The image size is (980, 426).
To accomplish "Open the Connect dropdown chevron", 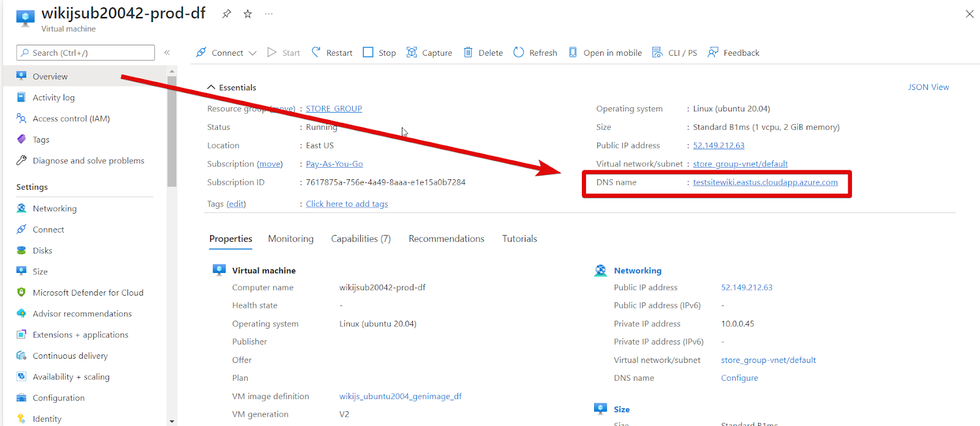I will pyautogui.click(x=252, y=53).
